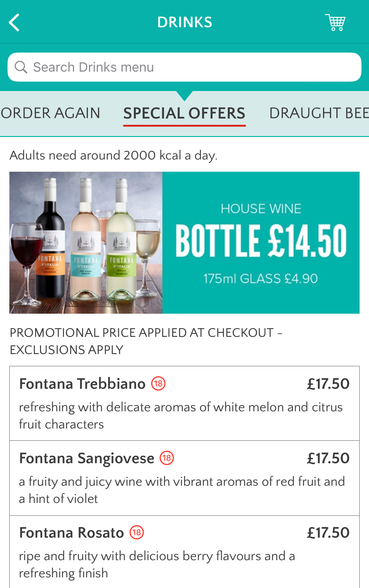
Task: Click the Search Drinks menu input field
Action: [184, 67]
